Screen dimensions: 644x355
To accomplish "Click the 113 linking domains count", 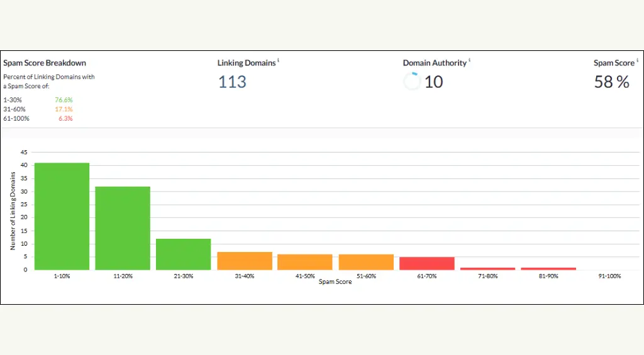I will (x=232, y=82).
